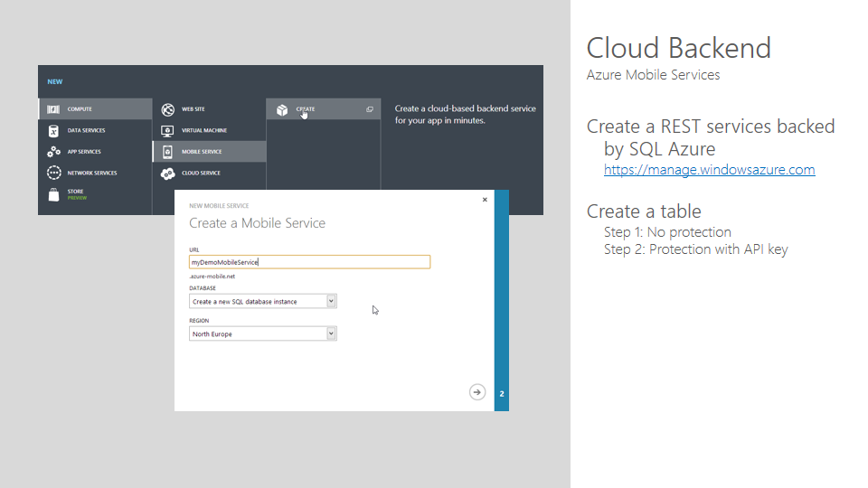868x488 pixels.
Task: Click the NEW header label
Action: [55, 82]
